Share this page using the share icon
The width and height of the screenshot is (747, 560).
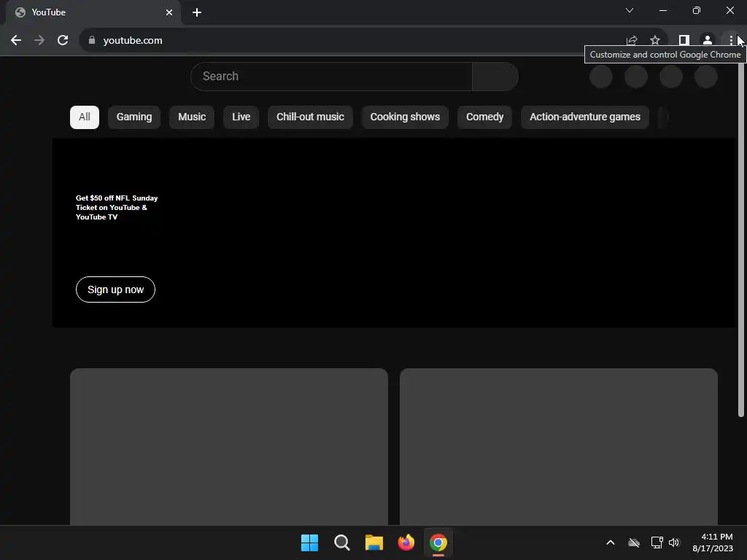pyautogui.click(x=632, y=41)
